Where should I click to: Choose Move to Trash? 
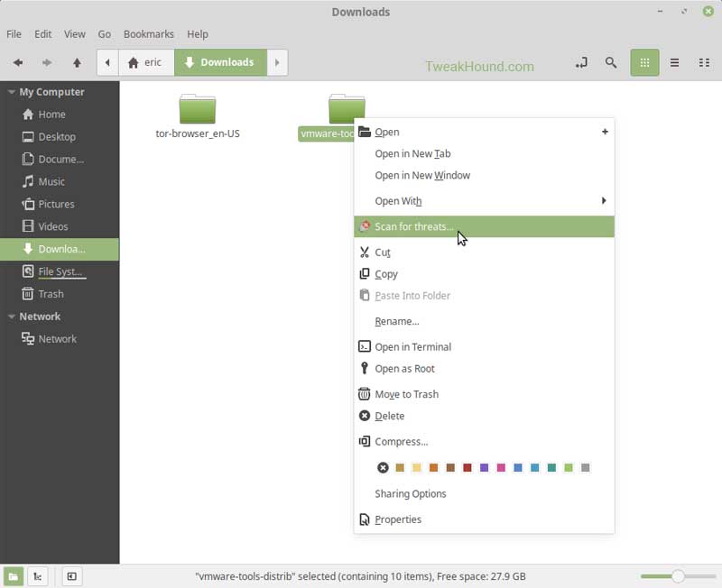tap(484, 394)
